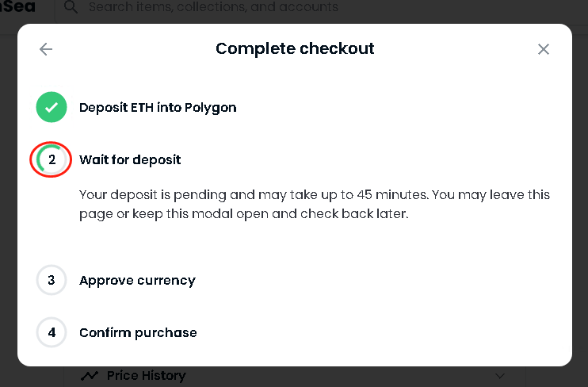Select the Deposit ETH into Polygon step
Image resolution: width=588 pixels, height=387 pixels.
(158, 107)
